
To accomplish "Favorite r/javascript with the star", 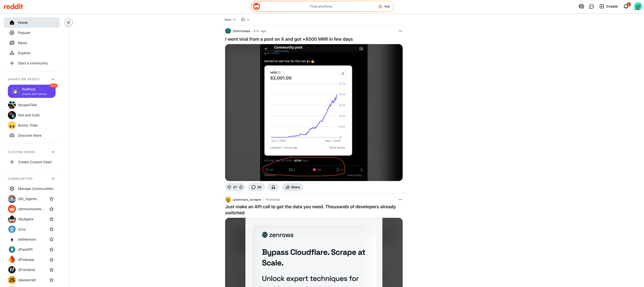I will point(51,280).
